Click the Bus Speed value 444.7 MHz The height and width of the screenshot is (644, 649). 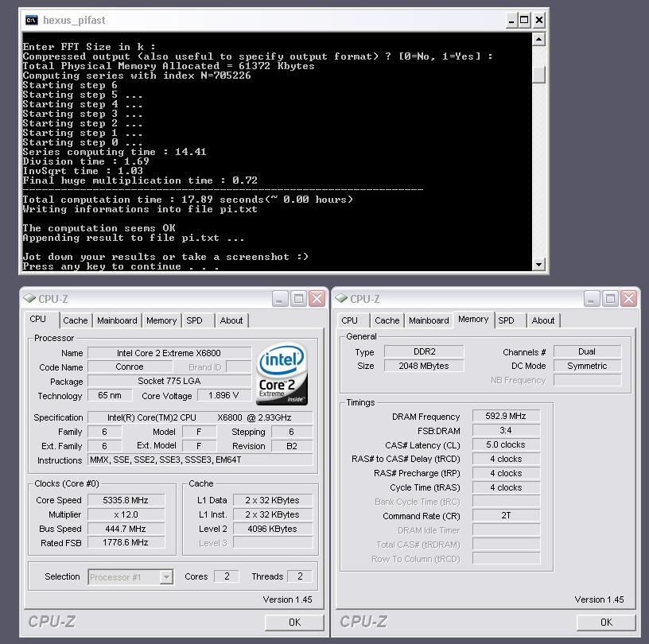click(x=126, y=529)
